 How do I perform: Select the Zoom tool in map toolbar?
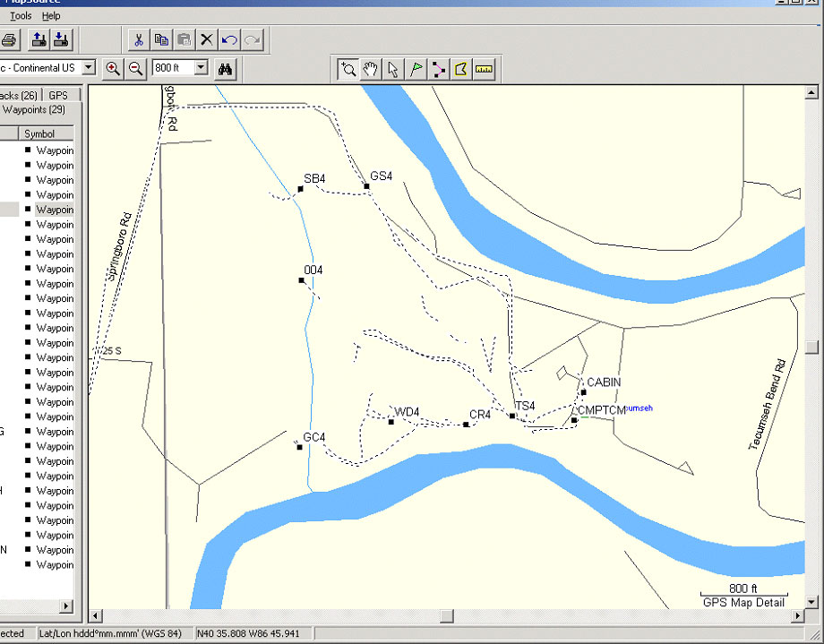(348, 69)
